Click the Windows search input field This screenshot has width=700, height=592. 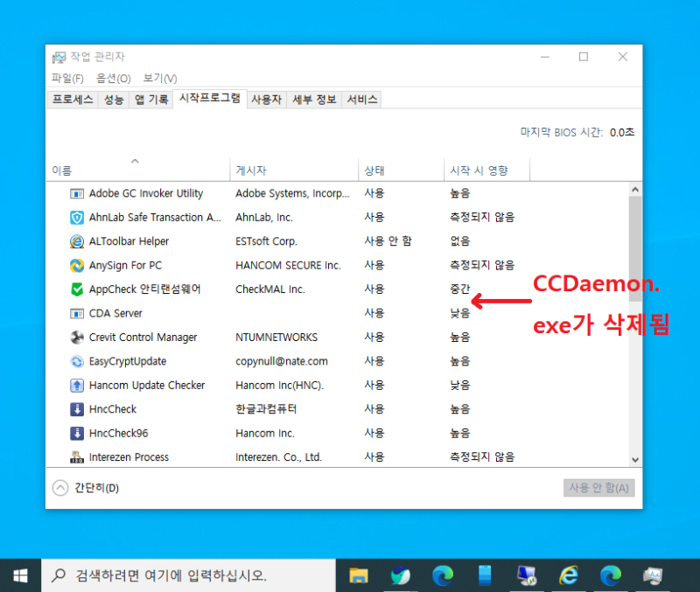tap(175, 575)
